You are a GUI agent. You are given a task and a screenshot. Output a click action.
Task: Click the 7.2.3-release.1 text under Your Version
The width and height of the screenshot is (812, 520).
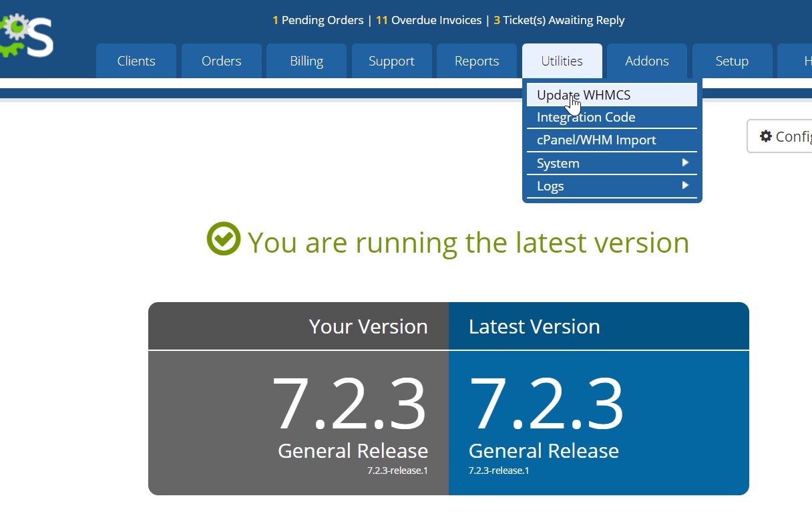(397, 471)
